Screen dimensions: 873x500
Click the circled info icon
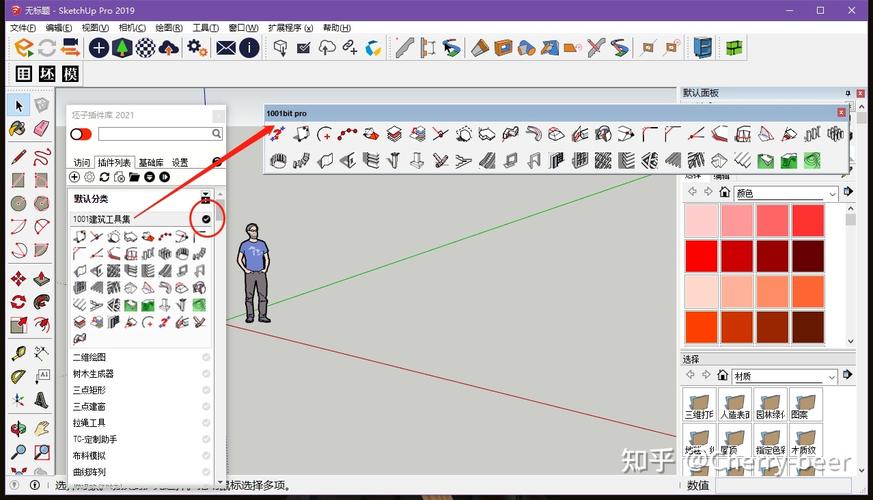249,48
